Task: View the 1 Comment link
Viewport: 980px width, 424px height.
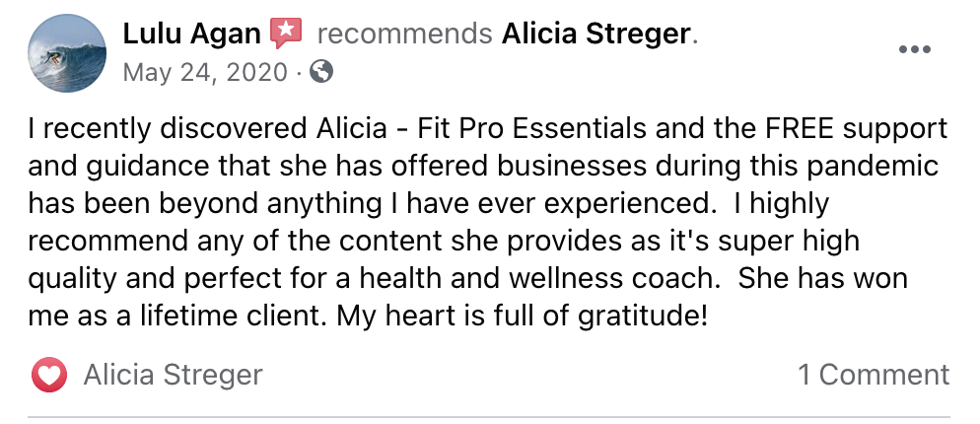Action: 874,375
